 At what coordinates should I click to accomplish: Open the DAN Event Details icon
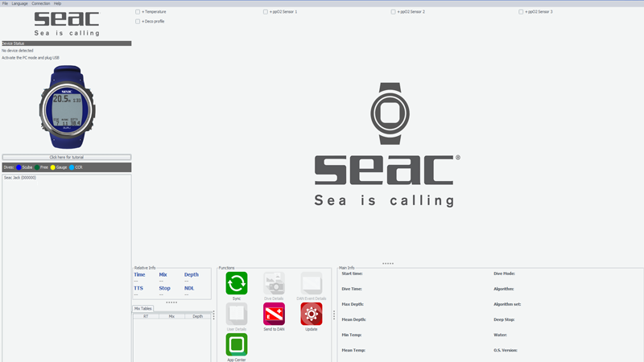312,283
